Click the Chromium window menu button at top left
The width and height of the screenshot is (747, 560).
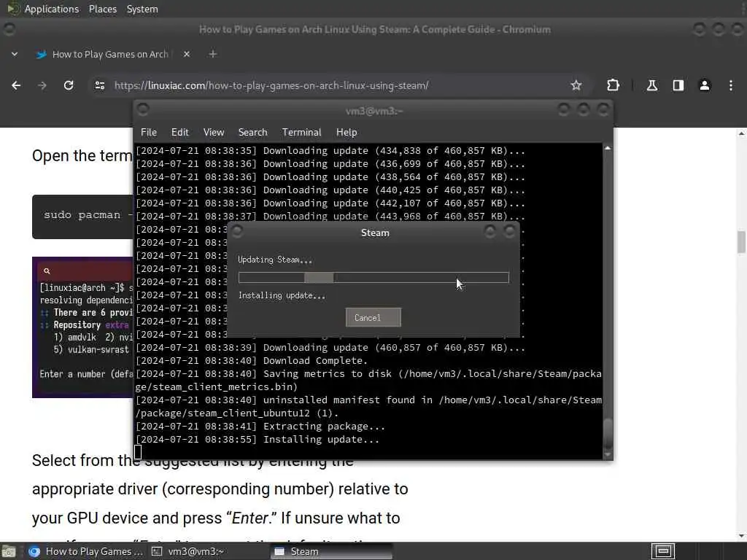(x=9, y=29)
